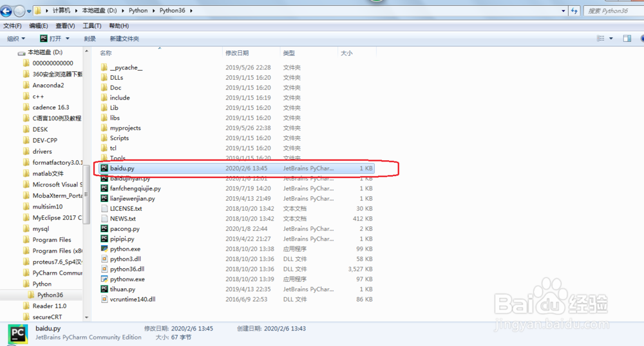Click the Python segment in the address breadcrumb
Image resolution: width=644 pixels, height=346 pixels.
(x=138, y=11)
